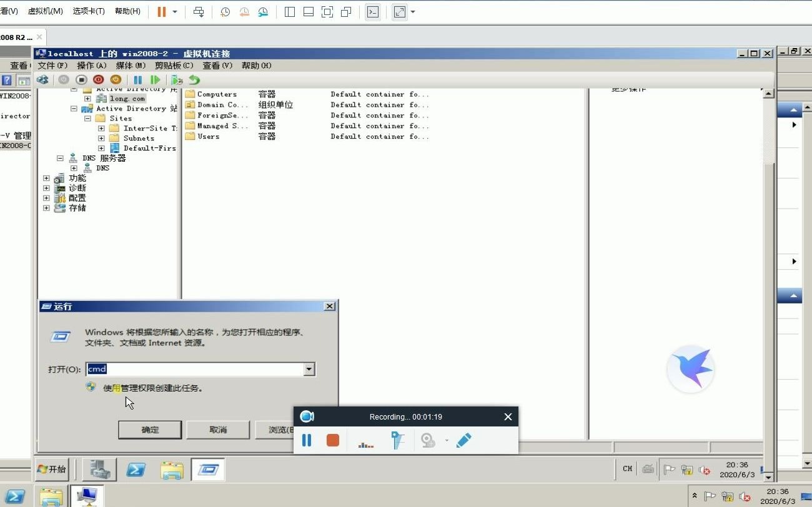Click 确定 in the Run dialog
Screen dimensions: 812x507
point(150,430)
